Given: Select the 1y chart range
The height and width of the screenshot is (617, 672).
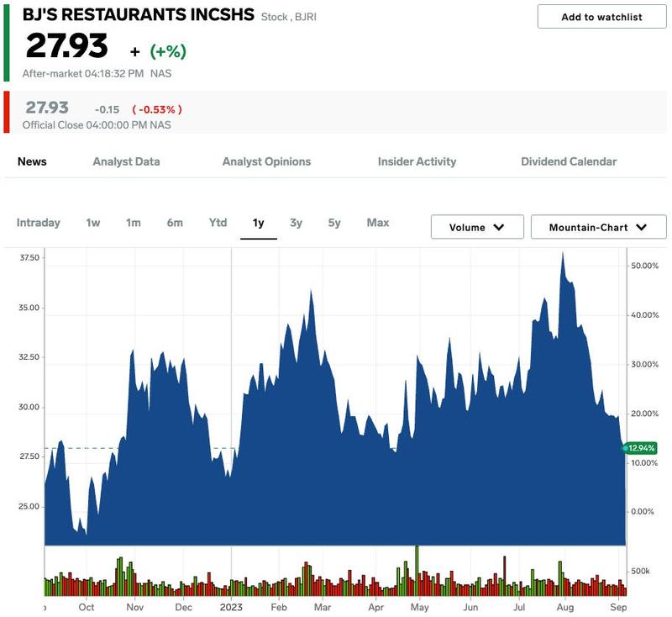Looking at the screenshot, I should (259, 223).
